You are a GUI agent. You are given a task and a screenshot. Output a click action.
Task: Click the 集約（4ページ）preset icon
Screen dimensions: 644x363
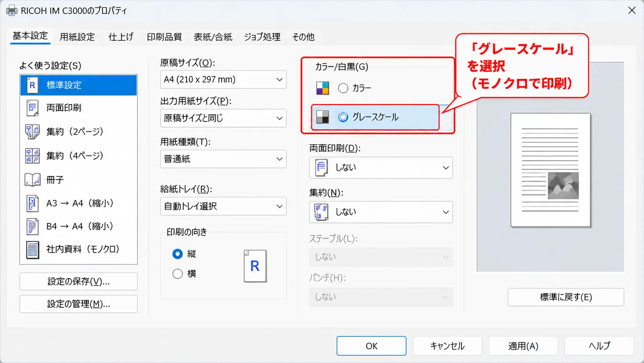32,155
